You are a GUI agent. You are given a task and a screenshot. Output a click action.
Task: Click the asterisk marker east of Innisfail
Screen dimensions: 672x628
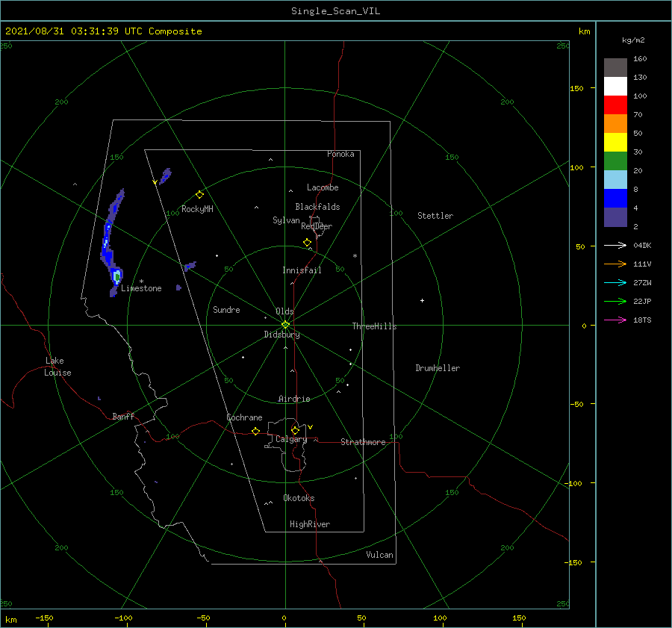tap(355, 256)
